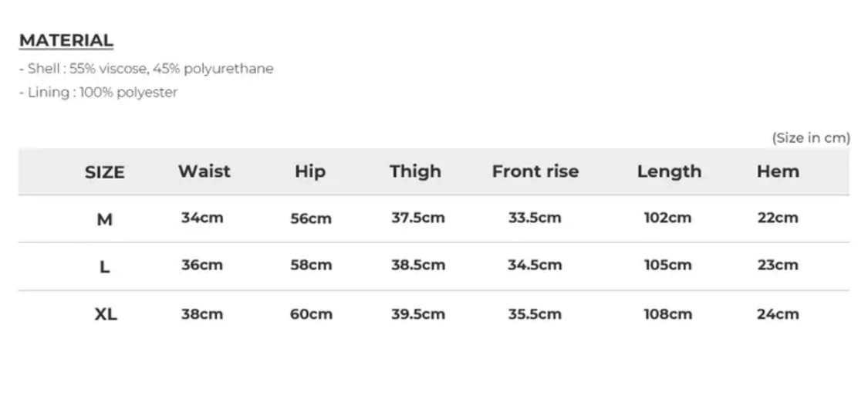Click the 24cm hem value
The height and width of the screenshot is (393, 868).
tap(778, 314)
